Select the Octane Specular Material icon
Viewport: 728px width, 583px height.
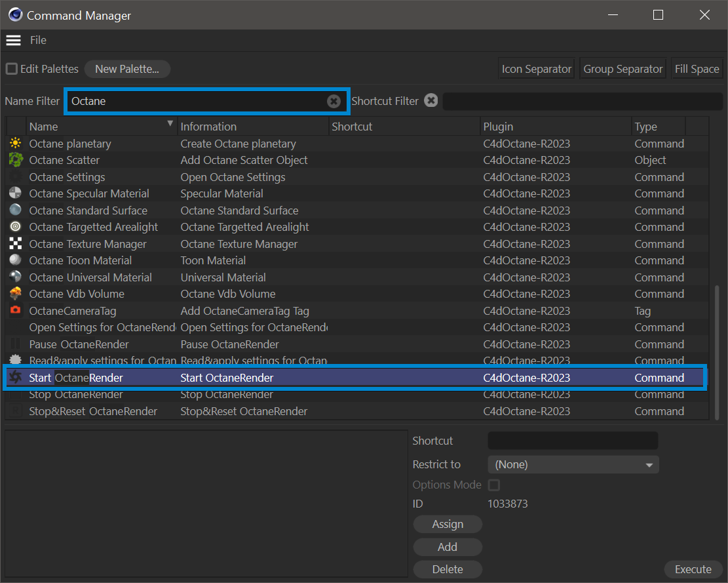(x=16, y=193)
